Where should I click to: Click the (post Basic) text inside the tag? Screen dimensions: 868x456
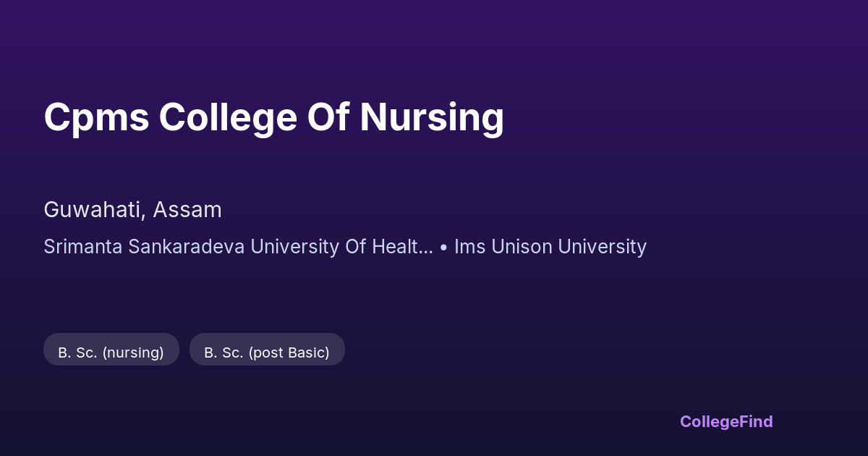tap(289, 352)
